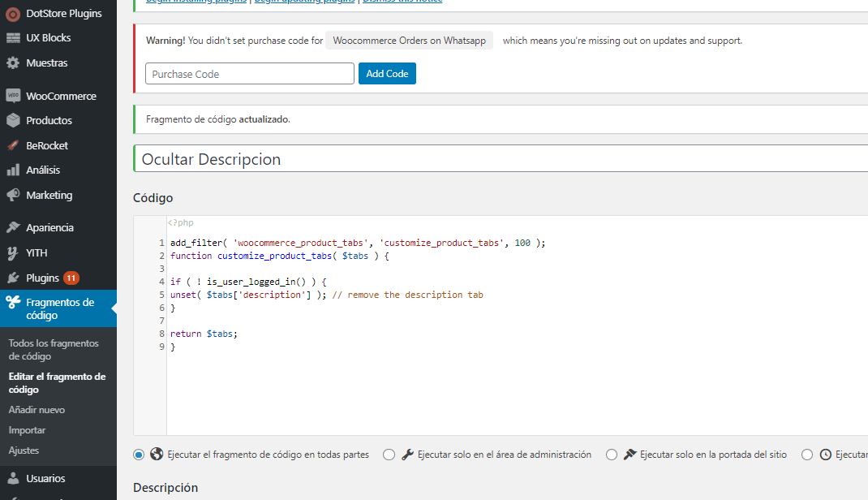868x500 pixels.
Task: Click the Woocommerce Orders on Whatsapp plugin label
Action: [409, 41]
